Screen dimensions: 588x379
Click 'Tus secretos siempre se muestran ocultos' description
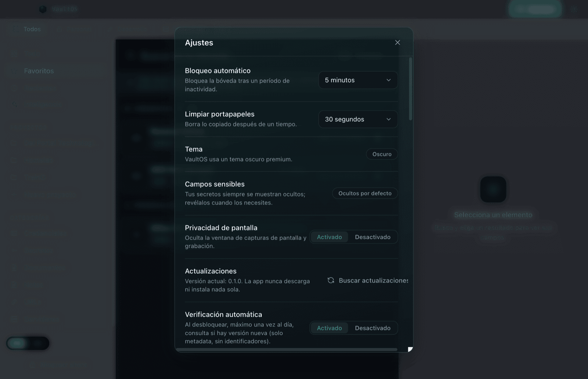click(x=245, y=198)
